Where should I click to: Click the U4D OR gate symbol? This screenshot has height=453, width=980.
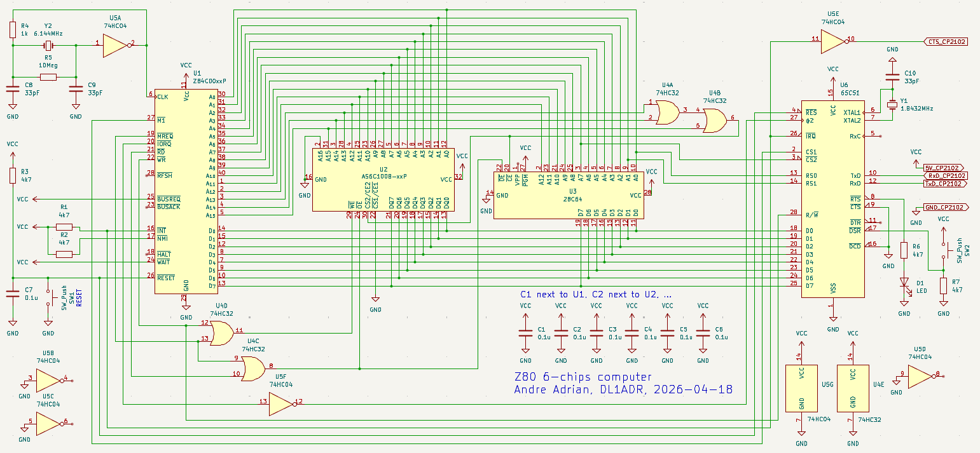click(221, 332)
